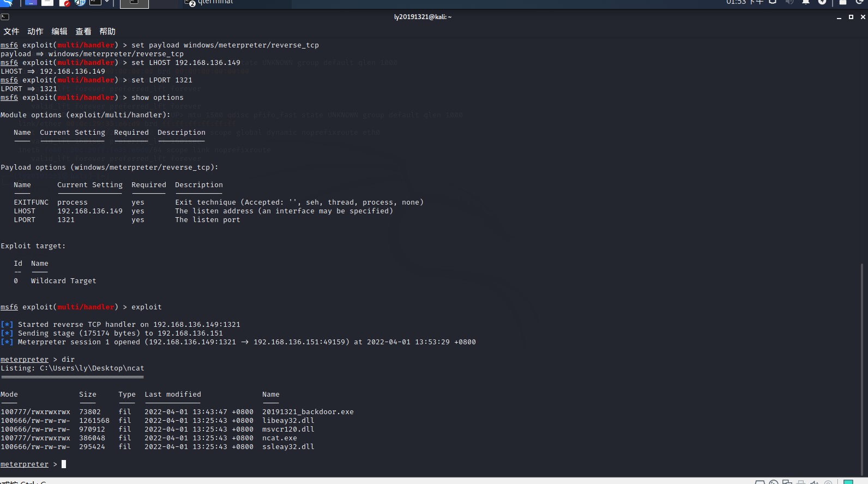Click the 'Sending stage (175174 bytes)' line
The image size is (868, 484).
[112, 333]
